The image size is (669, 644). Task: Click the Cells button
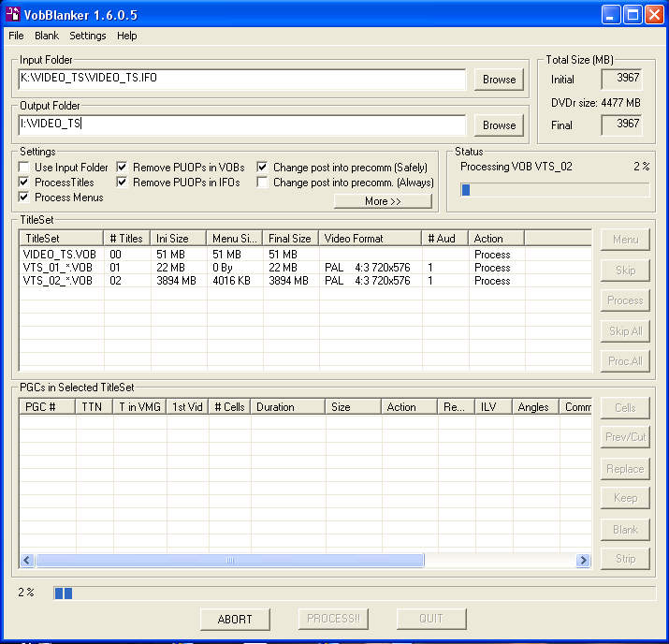pos(625,408)
